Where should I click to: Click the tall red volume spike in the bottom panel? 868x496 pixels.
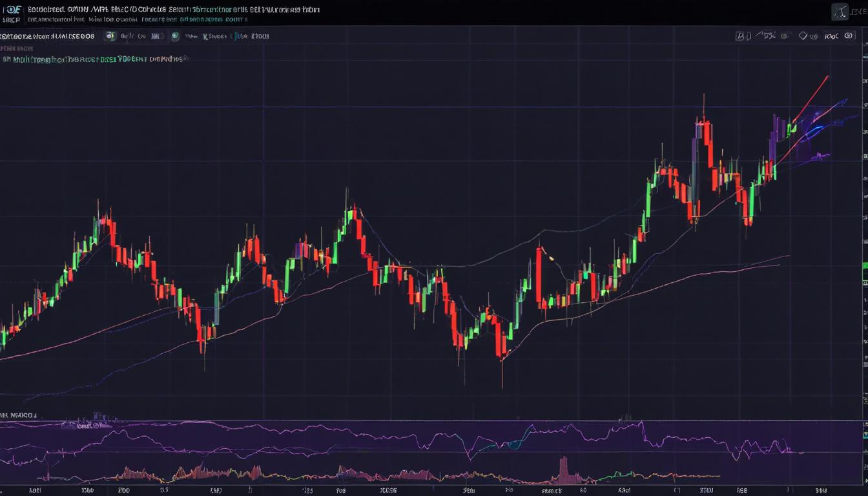point(563,468)
